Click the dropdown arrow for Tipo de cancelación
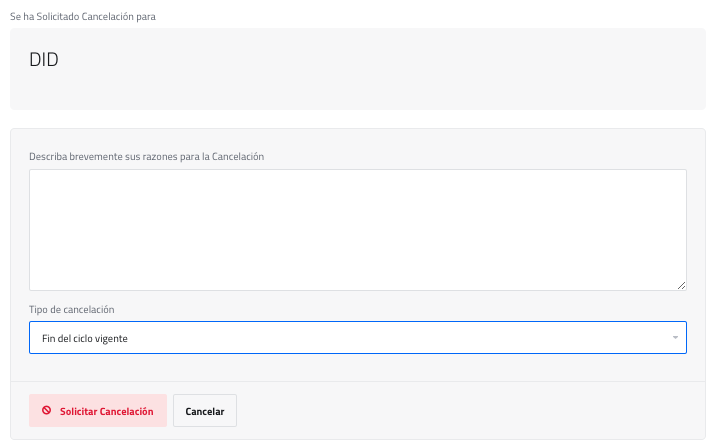The width and height of the screenshot is (715, 447). pos(676,338)
